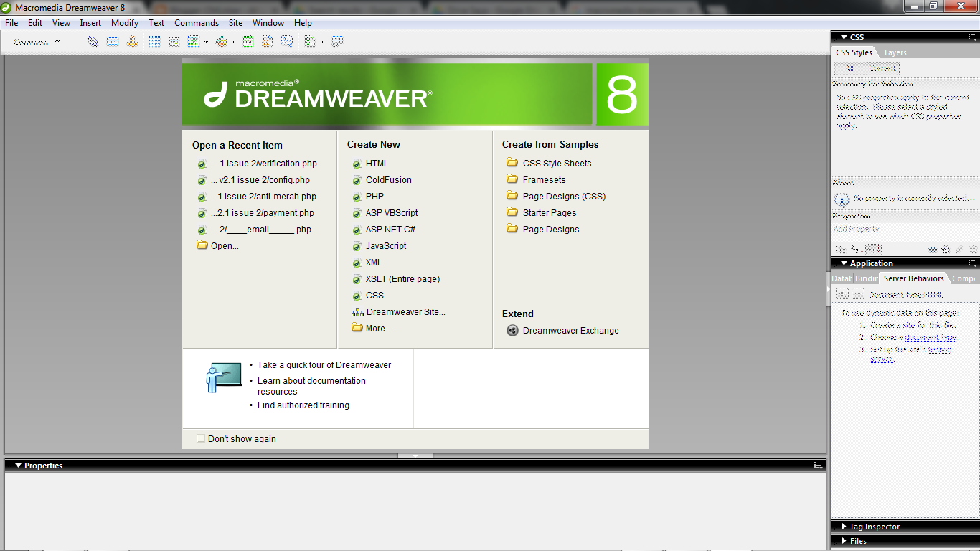Click the Server-Side Include icon
Image resolution: width=980 pixels, height=551 pixels.
(x=268, y=42)
